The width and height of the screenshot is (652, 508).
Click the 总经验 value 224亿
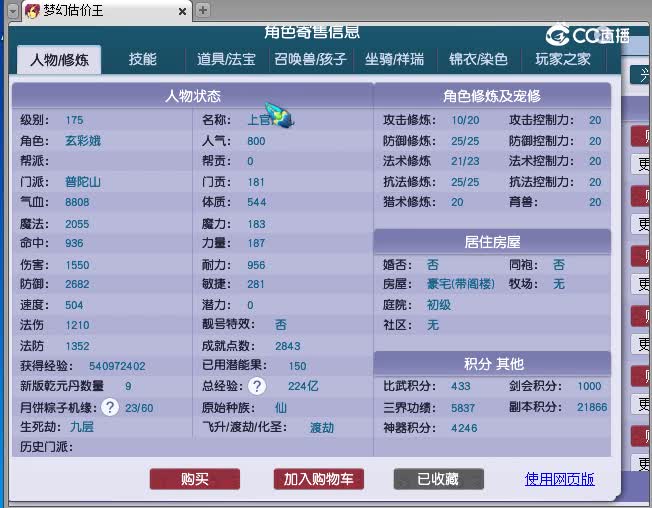303,386
